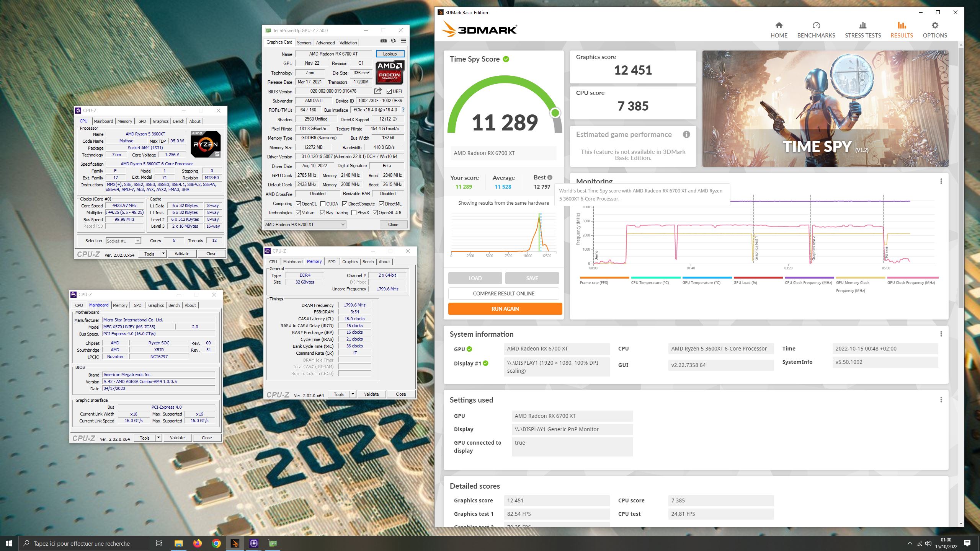980x551 pixels.
Task: Click the Ryzen 5 logo in CPU-Z
Action: (206, 144)
